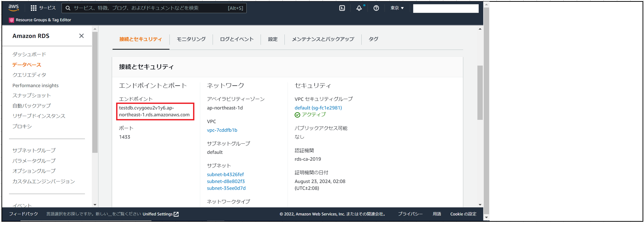The image size is (644, 234).
Task: Open the Tokyo region dropdown
Action: [397, 8]
